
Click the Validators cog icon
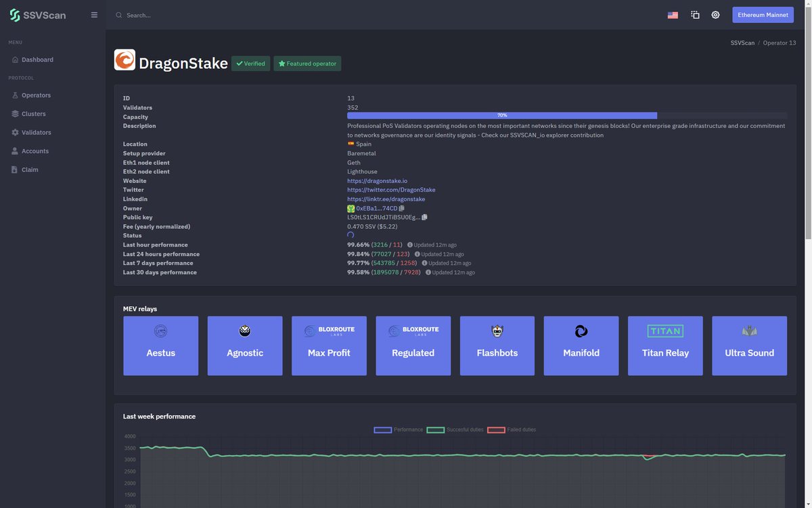pos(16,133)
